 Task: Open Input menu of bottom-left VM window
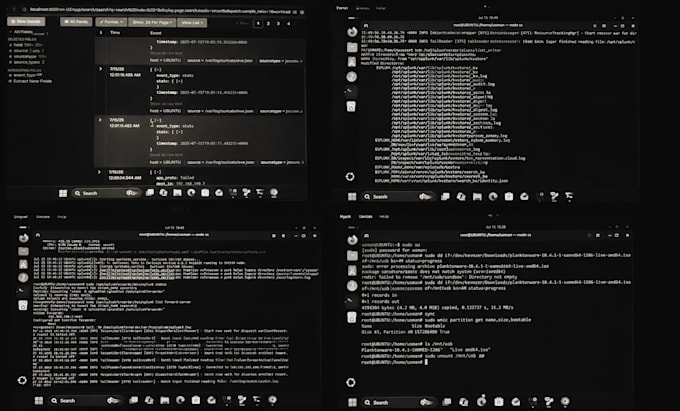point(20,217)
